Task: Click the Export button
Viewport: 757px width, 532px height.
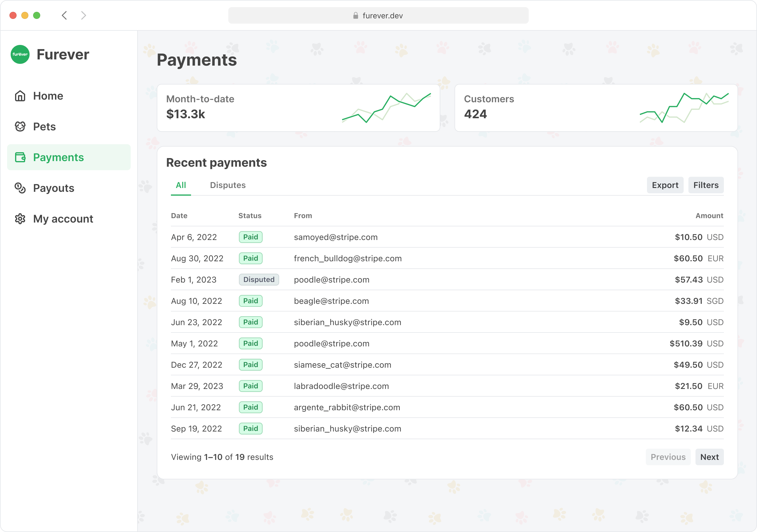Action: 665,185
